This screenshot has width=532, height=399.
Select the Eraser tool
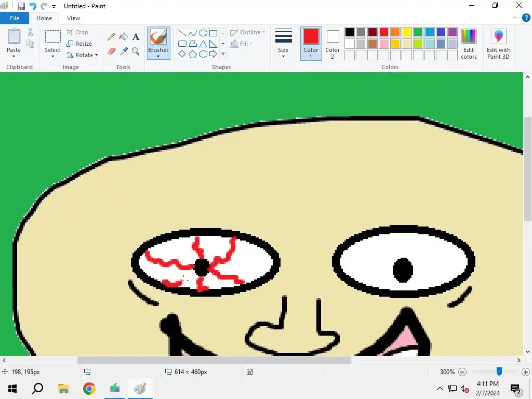click(x=111, y=51)
